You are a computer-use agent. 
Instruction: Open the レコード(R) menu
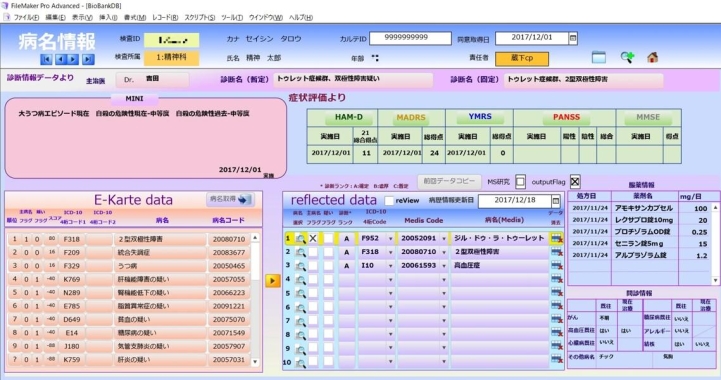[165, 17]
